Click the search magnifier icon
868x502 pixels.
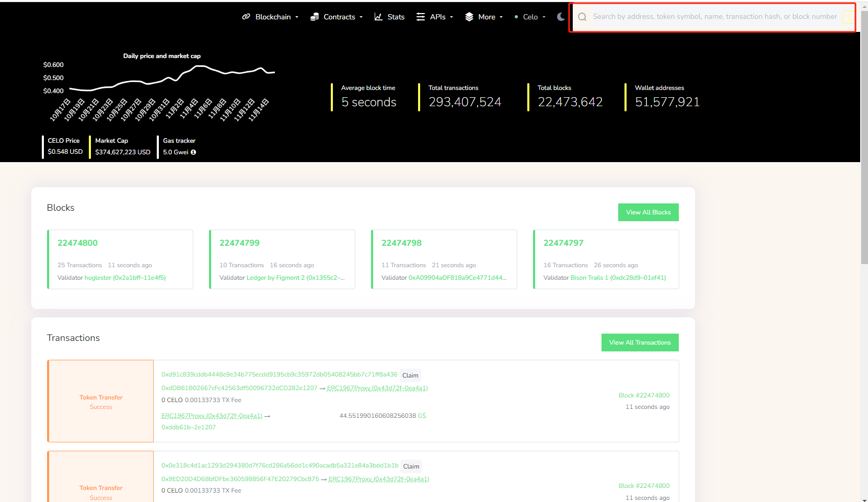coord(582,17)
